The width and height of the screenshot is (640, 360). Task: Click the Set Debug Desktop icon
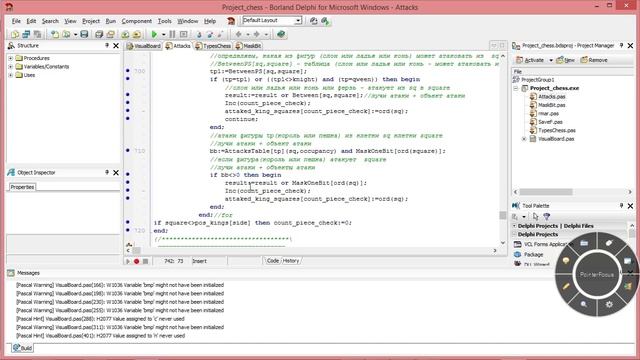point(325,21)
